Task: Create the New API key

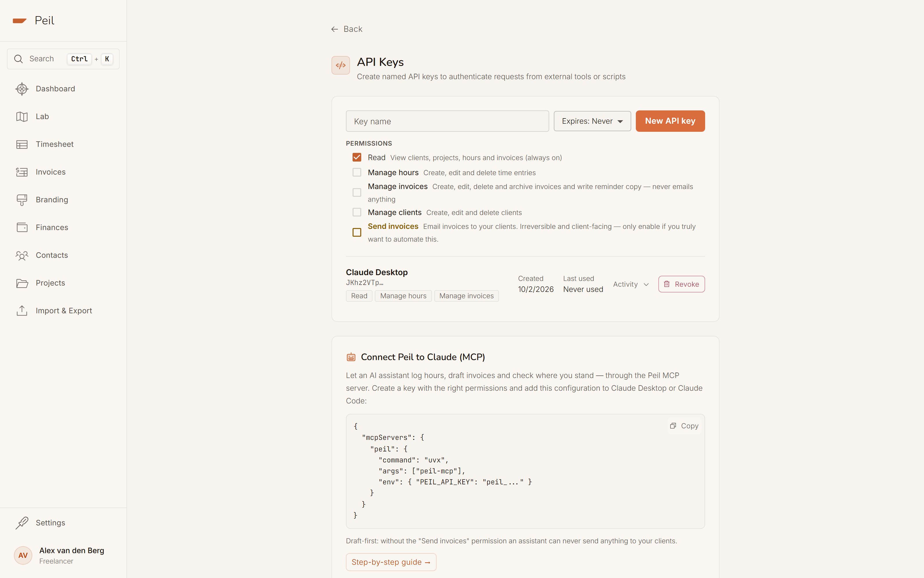Action: point(670,121)
